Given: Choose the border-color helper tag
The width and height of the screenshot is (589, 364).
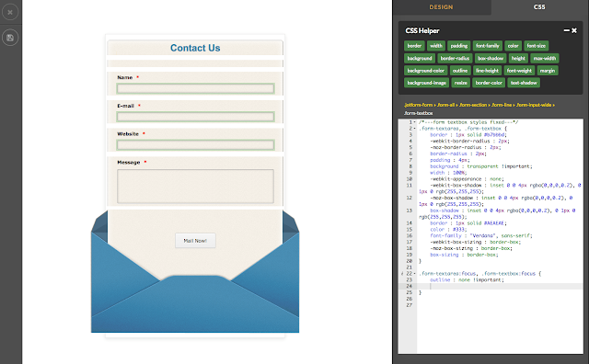Looking at the screenshot, I should coord(489,83).
